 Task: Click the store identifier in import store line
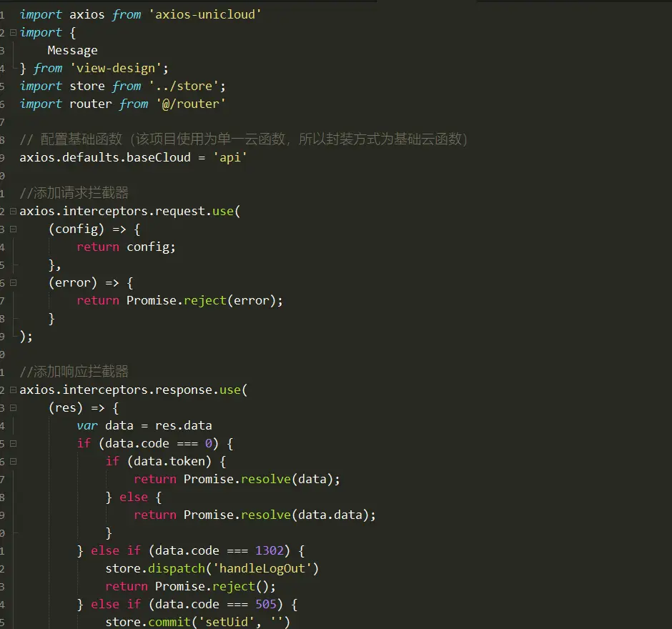(87, 86)
